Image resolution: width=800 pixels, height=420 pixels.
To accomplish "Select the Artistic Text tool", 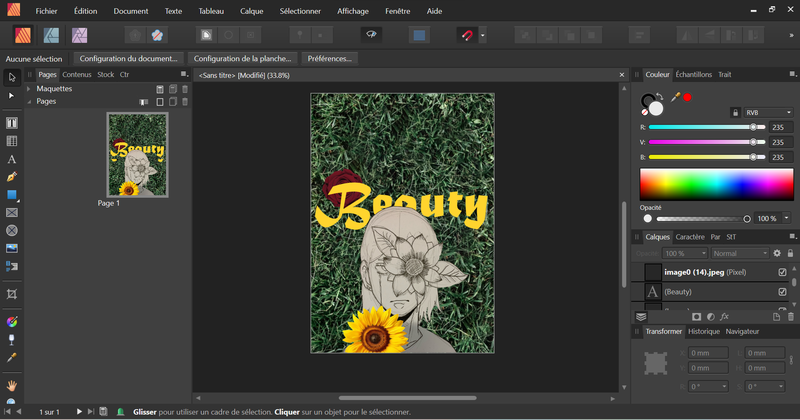I will click(12, 159).
